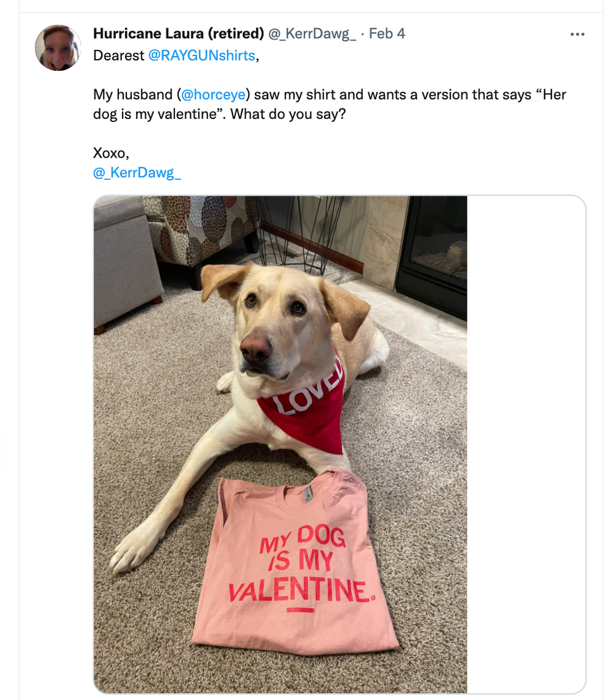This screenshot has width=616, height=700.
Task: Click the @_KerrDawg_ handle beside the name
Action: (x=312, y=33)
